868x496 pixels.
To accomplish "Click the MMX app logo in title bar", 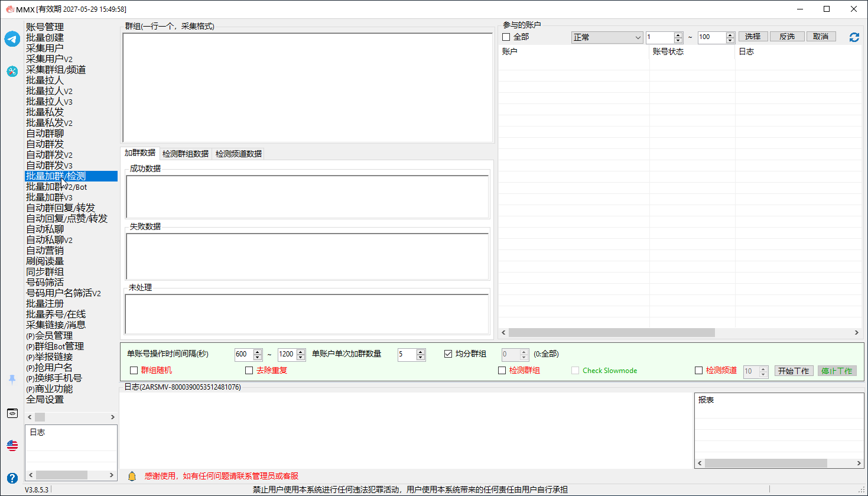I will click(x=9, y=9).
